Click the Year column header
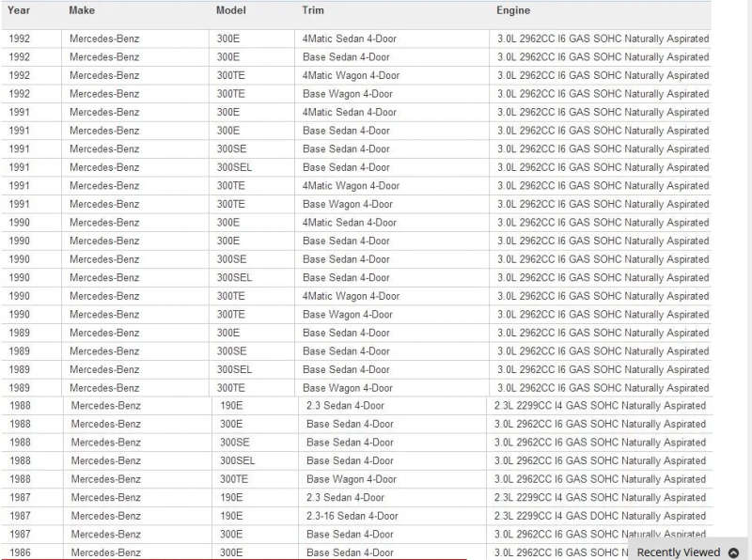Image resolution: width=752 pixels, height=560 pixels. [19, 10]
